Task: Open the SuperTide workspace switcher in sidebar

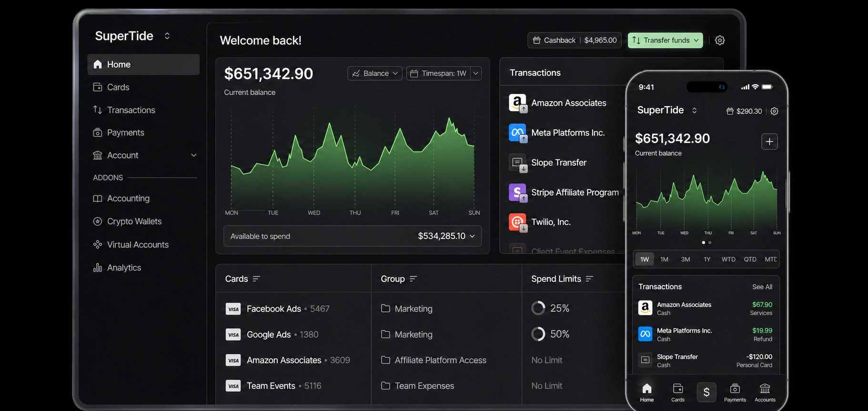Action: tap(167, 36)
